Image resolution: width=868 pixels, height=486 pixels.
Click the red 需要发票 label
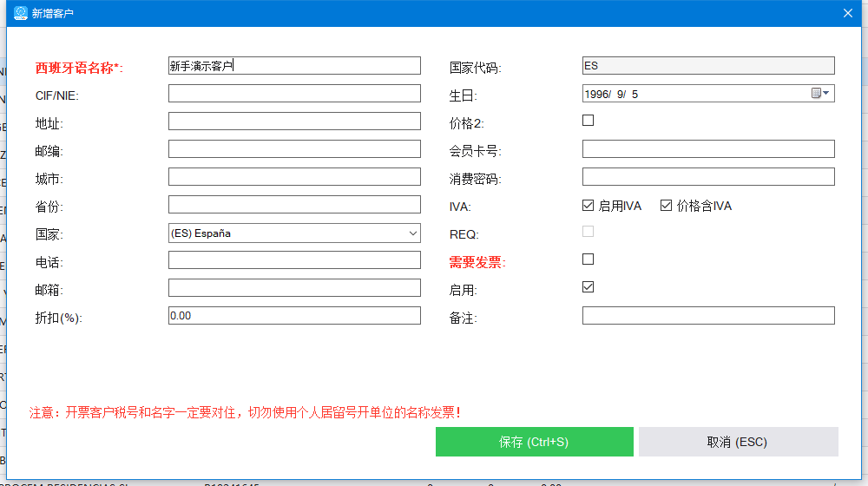coord(477,262)
